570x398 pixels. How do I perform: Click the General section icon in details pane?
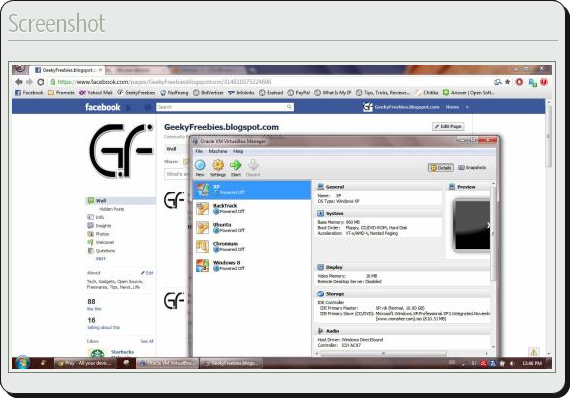click(x=320, y=187)
